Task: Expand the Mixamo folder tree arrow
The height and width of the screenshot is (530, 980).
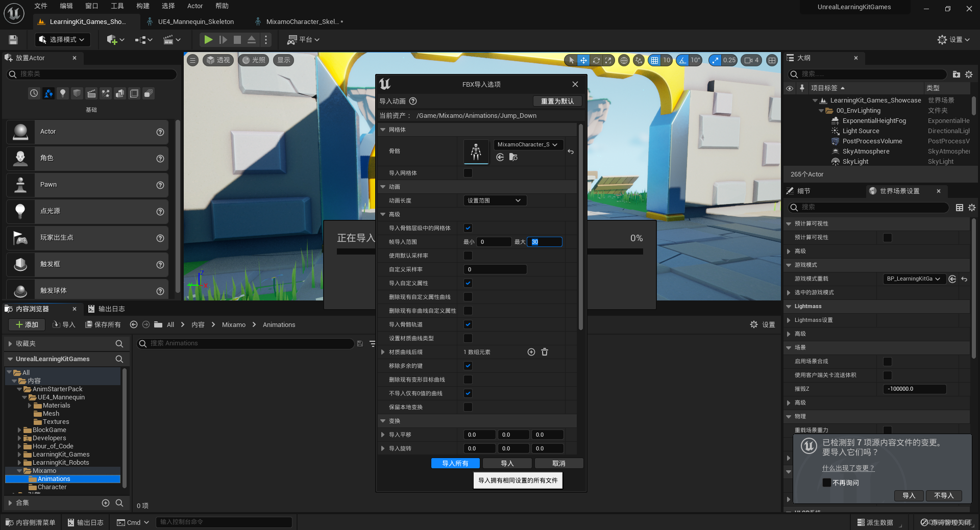Action: point(20,471)
